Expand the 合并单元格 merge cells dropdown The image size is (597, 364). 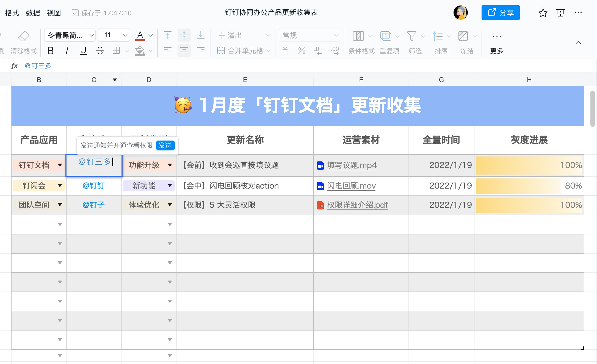tap(269, 51)
